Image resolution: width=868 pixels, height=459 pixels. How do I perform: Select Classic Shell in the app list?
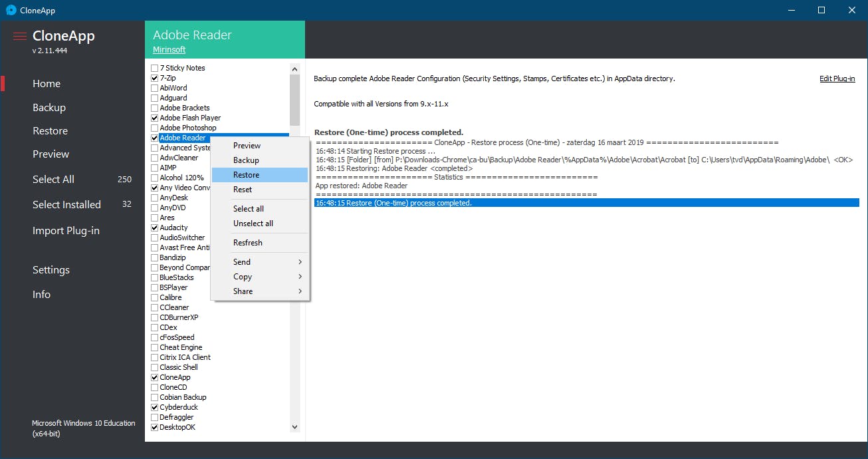coord(179,367)
